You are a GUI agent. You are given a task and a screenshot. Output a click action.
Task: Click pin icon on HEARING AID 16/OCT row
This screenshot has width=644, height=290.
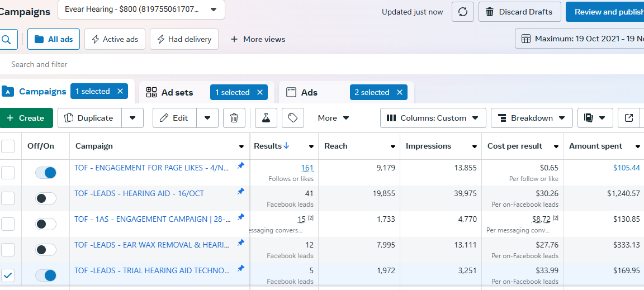(241, 192)
